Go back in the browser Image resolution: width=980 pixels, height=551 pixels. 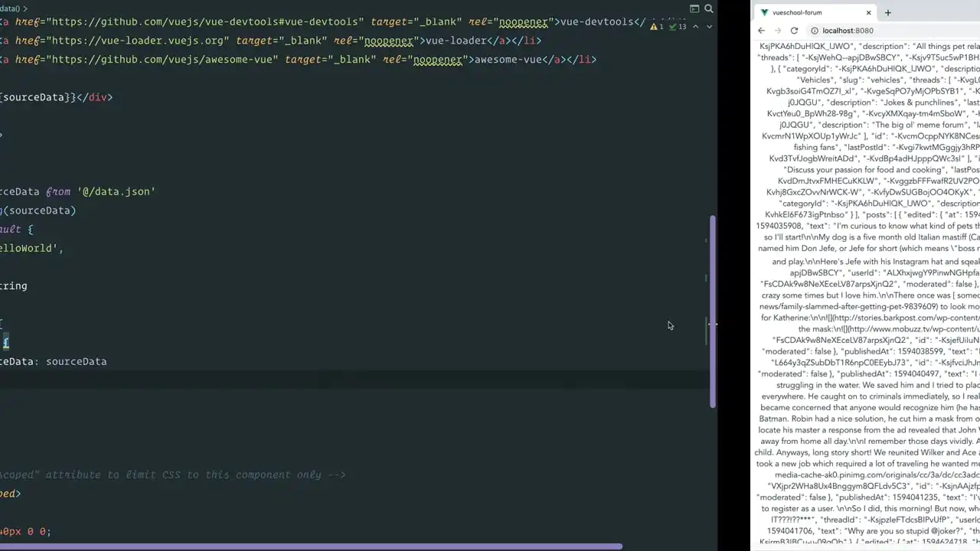(761, 31)
